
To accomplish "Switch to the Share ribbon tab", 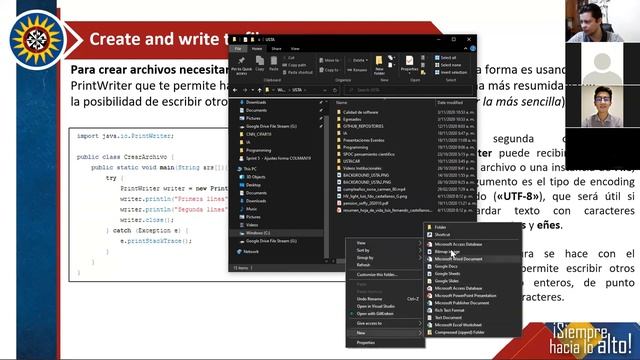I will pos(276,49).
